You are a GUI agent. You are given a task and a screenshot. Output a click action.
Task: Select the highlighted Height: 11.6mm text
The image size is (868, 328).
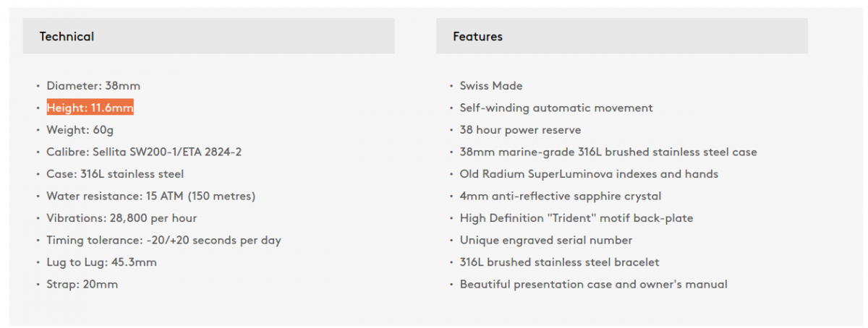point(90,108)
